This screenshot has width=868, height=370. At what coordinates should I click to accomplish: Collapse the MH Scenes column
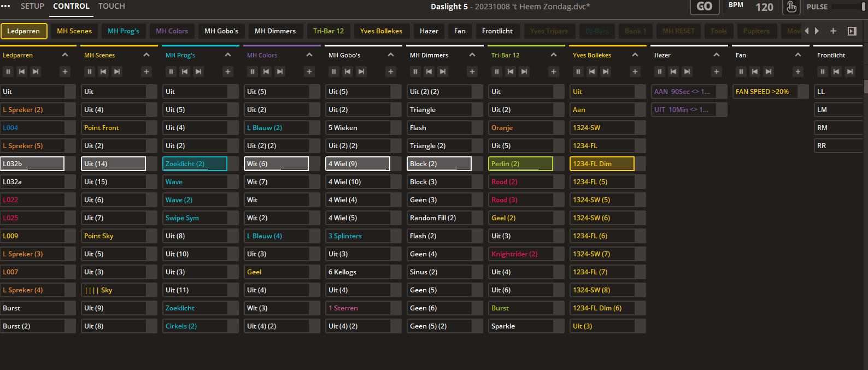coord(146,55)
